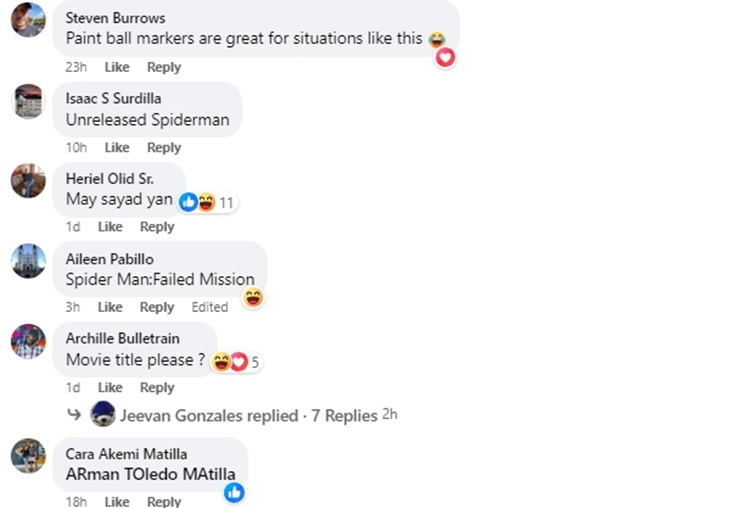Click the heart reaction on Steven Burrows' comment
The width and height of the screenshot is (750, 508).
click(x=445, y=57)
